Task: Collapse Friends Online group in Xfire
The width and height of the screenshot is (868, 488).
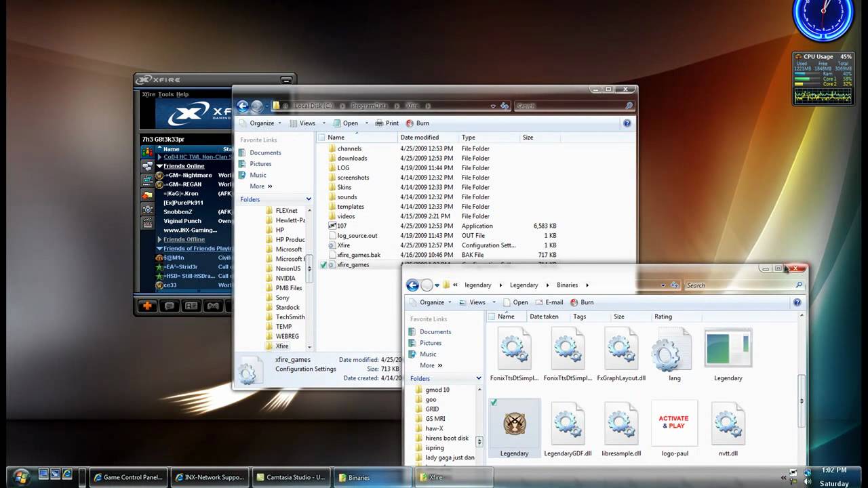Action: (x=160, y=166)
